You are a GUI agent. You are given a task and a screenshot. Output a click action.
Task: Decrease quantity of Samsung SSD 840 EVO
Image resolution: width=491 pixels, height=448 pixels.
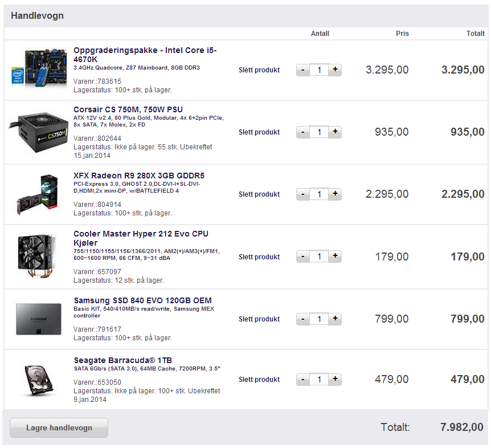[303, 319]
